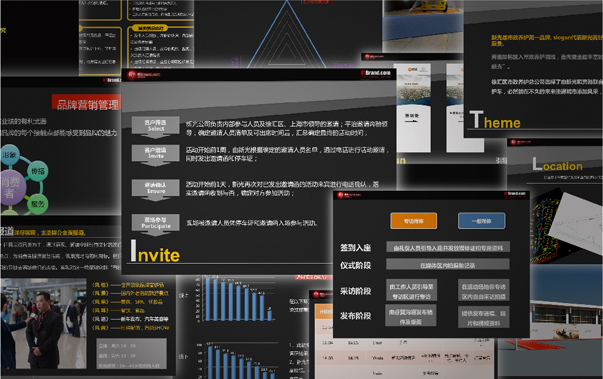Click the blue 一般媒体 button
Image resolution: width=603 pixels, height=379 pixels.
(x=481, y=221)
